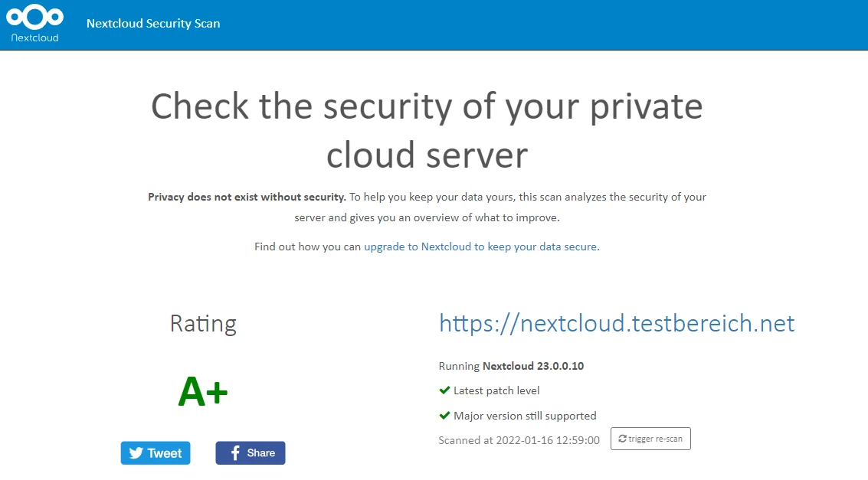
Task: Click the green checkmark beside Latest patch level
Action: tap(444, 390)
